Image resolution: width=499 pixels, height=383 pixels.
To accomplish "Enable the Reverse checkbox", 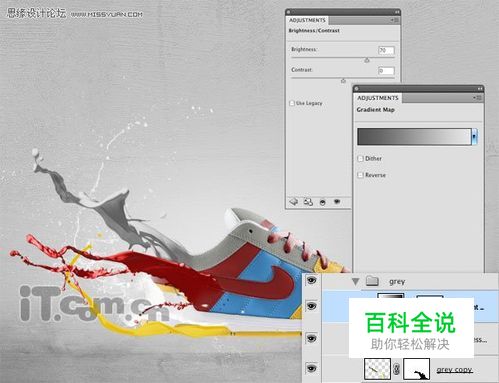I will pyautogui.click(x=360, y=175).
